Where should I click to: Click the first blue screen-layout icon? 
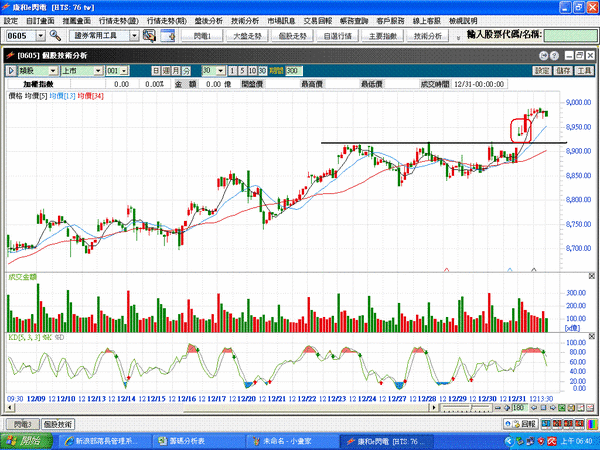pyautogui.click(x=546, y=424)
